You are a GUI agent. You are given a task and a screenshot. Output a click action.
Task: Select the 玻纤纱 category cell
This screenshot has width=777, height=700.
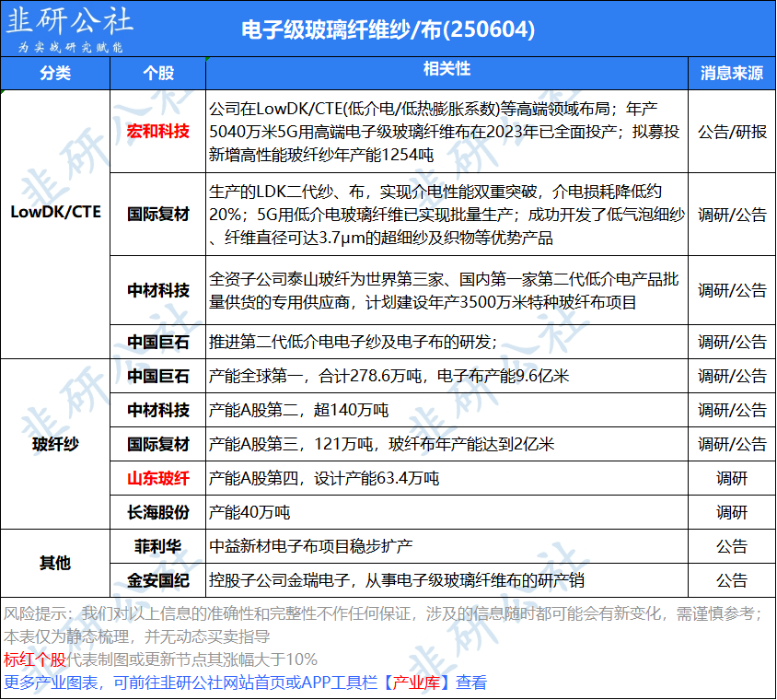pos(55,444)
